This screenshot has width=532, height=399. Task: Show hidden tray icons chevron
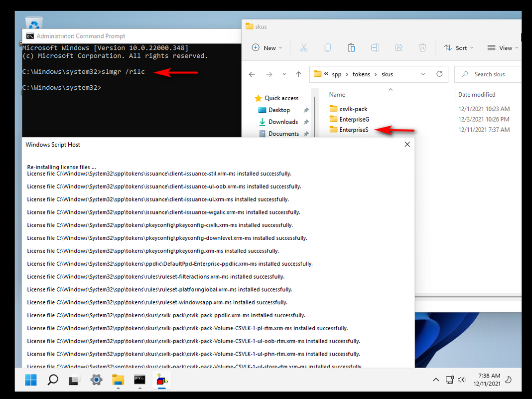pyautogui.click(x=436, y=380)
